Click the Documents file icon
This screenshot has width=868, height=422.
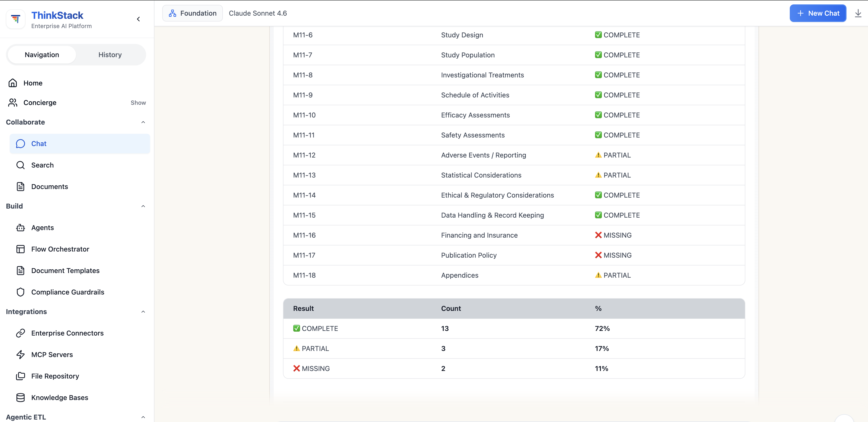click(x=21, y=187)
